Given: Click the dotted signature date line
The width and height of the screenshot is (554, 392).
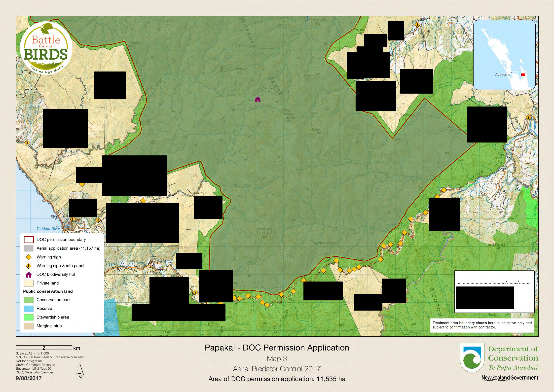Looking at the screenshot, I should pos(494,283).
